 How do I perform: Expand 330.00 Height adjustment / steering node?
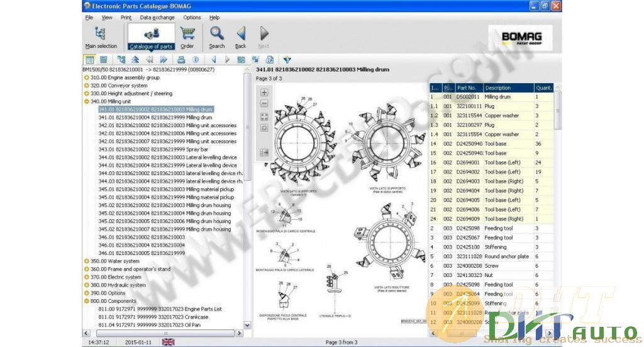pyautogui.click(x=87, y=93)
